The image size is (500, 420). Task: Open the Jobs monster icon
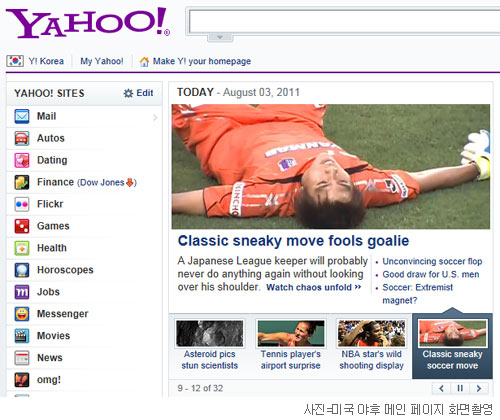click(22, 292)
